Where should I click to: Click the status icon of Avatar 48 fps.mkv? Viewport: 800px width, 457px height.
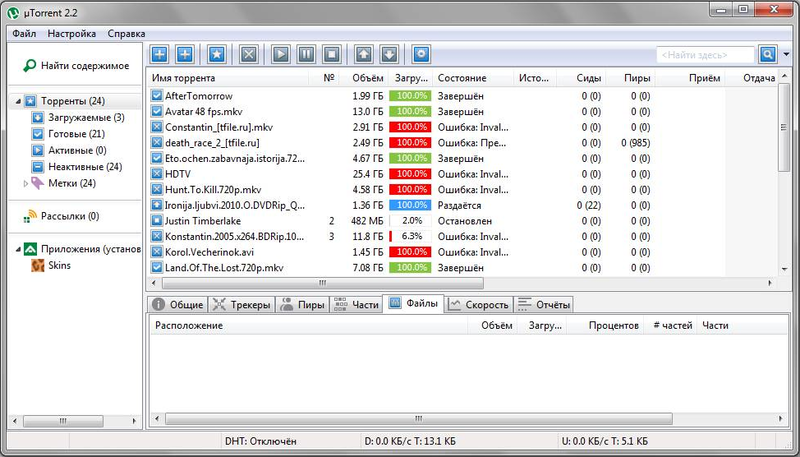click(157, 111)
